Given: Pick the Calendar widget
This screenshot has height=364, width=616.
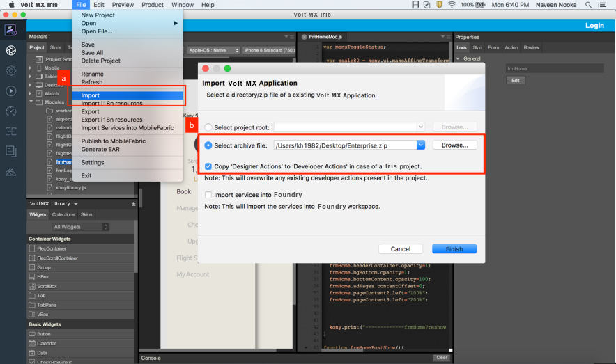Looking at the screenshot, I should pos(43,344).
